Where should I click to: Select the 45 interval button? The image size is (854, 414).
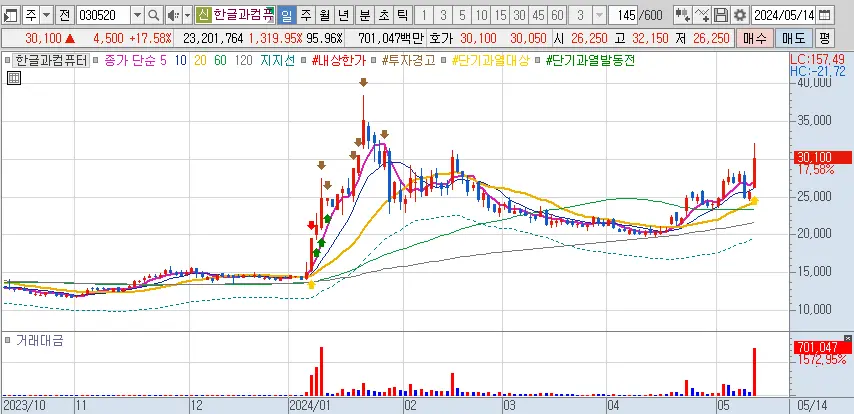pyautogui.click(x=538, y=15)
